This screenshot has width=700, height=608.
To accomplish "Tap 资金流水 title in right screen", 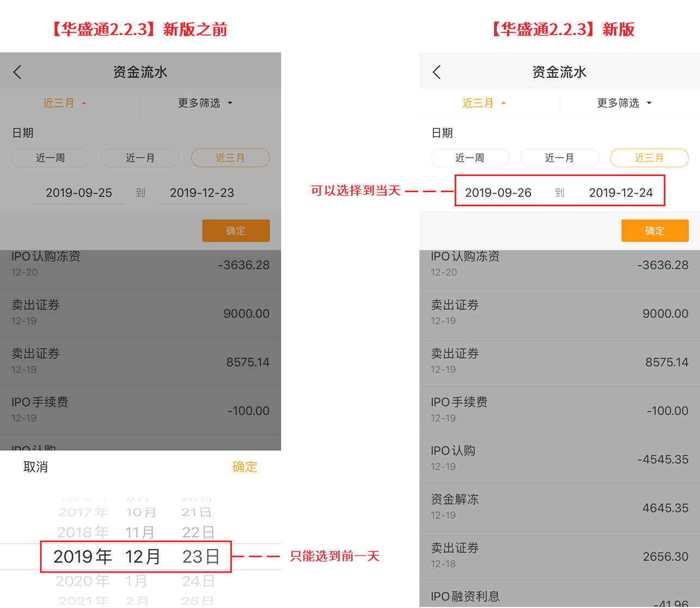I will [x=559, y=72].
